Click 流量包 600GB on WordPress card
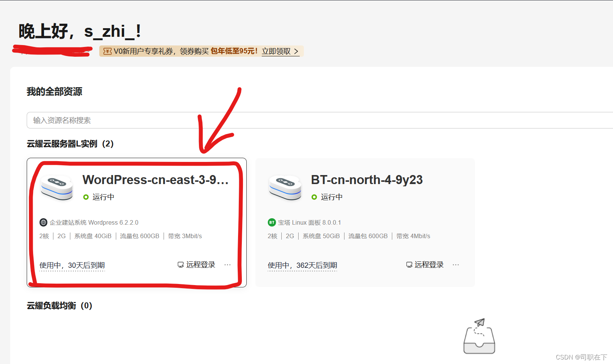Image resolution: width=613 pixels, height=364 pixels. click(x=140, y=236)
